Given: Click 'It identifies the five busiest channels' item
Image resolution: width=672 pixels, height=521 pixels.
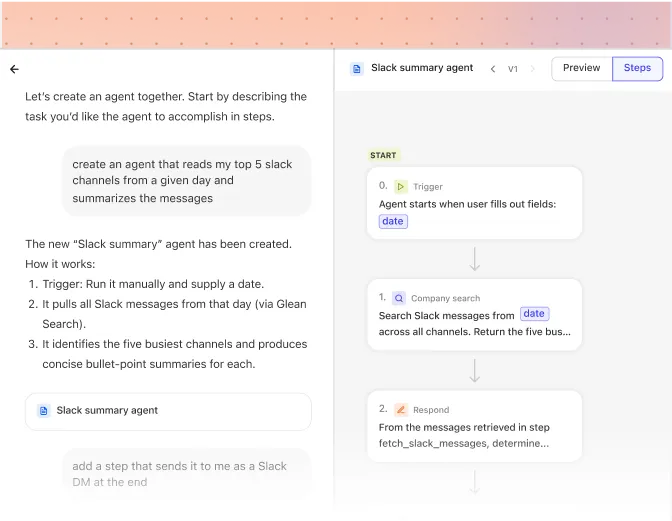Looking at the screenshot, I should (x=174, y=354).
